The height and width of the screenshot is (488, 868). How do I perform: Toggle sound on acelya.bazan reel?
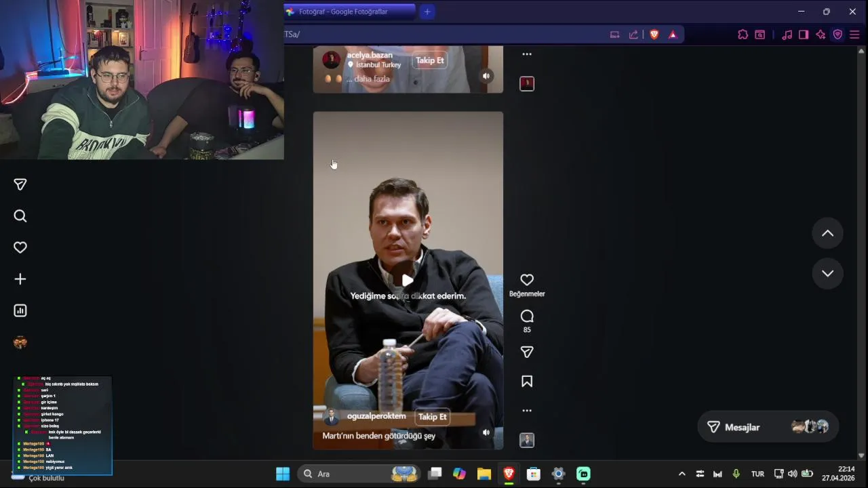pos(486,76)
